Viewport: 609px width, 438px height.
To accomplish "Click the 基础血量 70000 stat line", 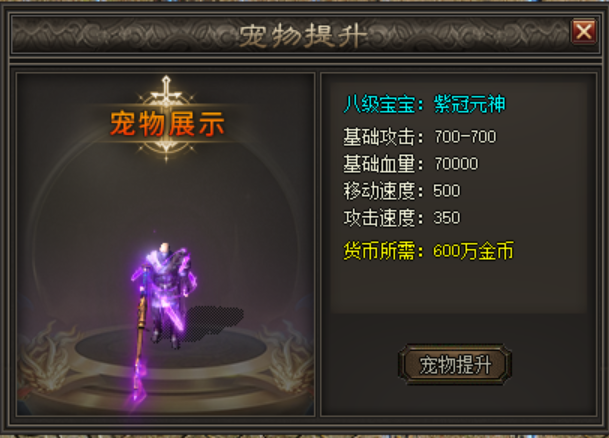I will pos(411,163).
